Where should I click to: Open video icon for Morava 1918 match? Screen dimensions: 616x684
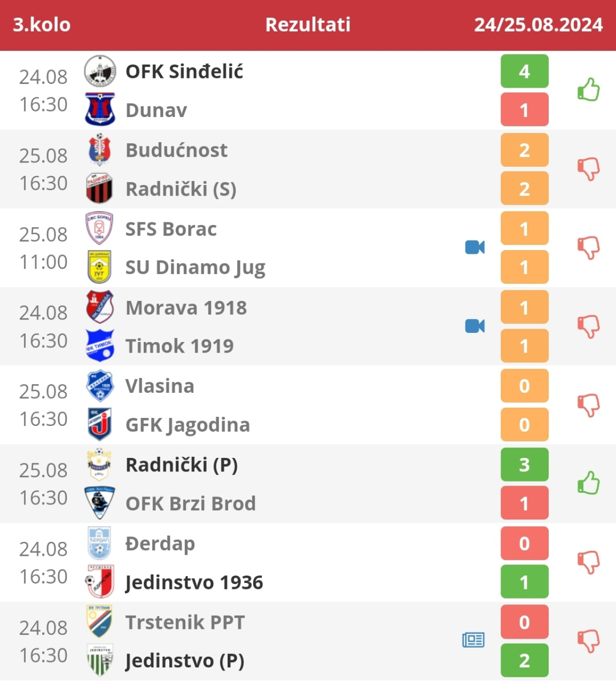click(x=474, y=326)
